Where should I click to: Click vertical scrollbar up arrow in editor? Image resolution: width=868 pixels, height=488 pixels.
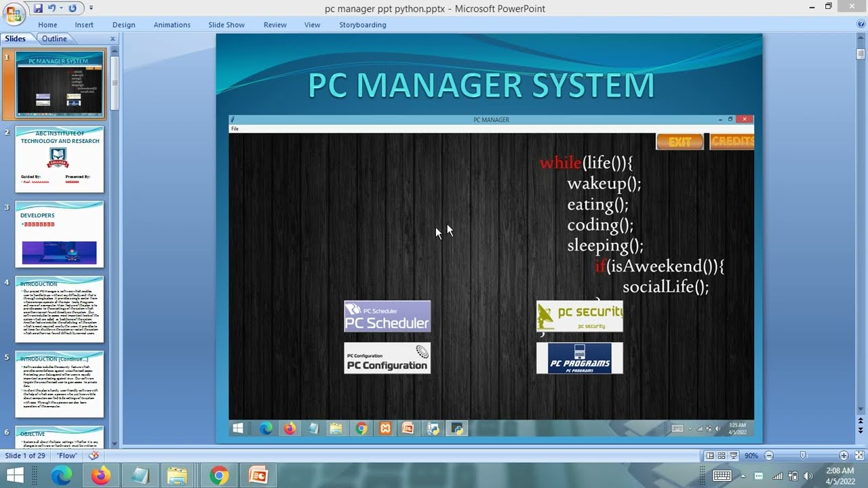pos(861,39)
